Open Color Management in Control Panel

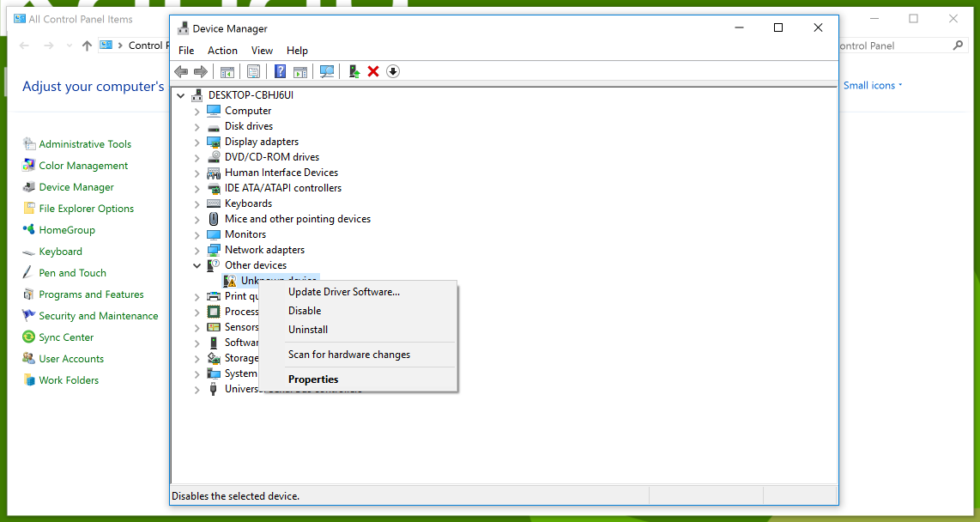click(x=83, y=166)
